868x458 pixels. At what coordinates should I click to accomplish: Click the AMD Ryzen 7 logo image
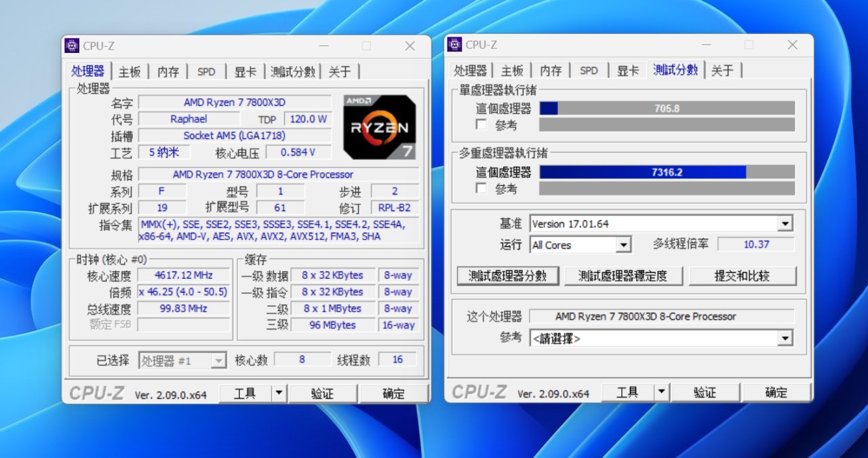click(x=379, y=127)
